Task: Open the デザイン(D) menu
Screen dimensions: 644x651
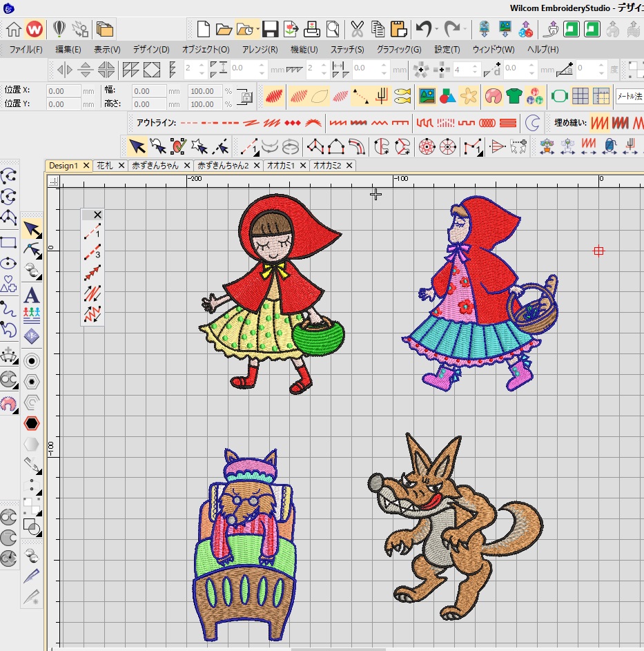Action: point(151,50)
